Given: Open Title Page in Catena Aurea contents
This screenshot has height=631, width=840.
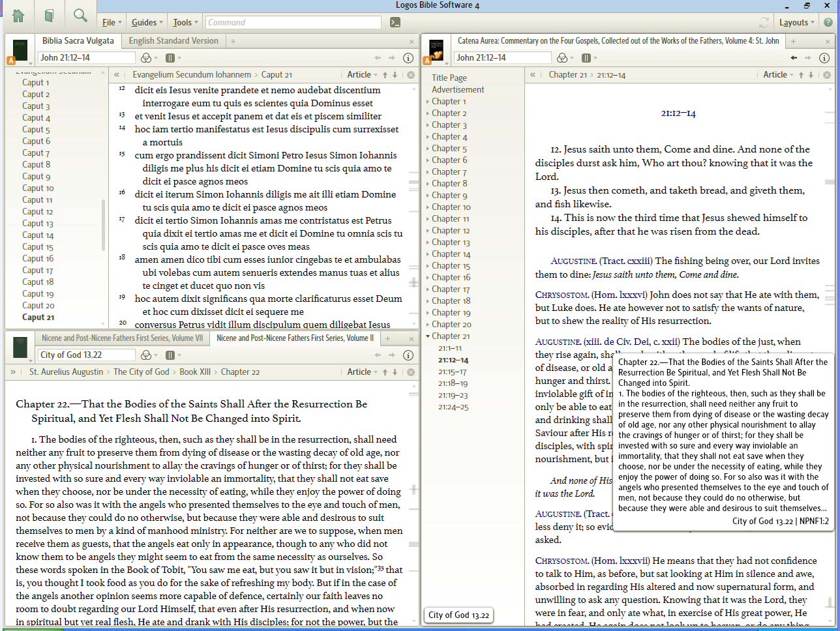Looking at the screenshot, I should [x=449, y=78].
